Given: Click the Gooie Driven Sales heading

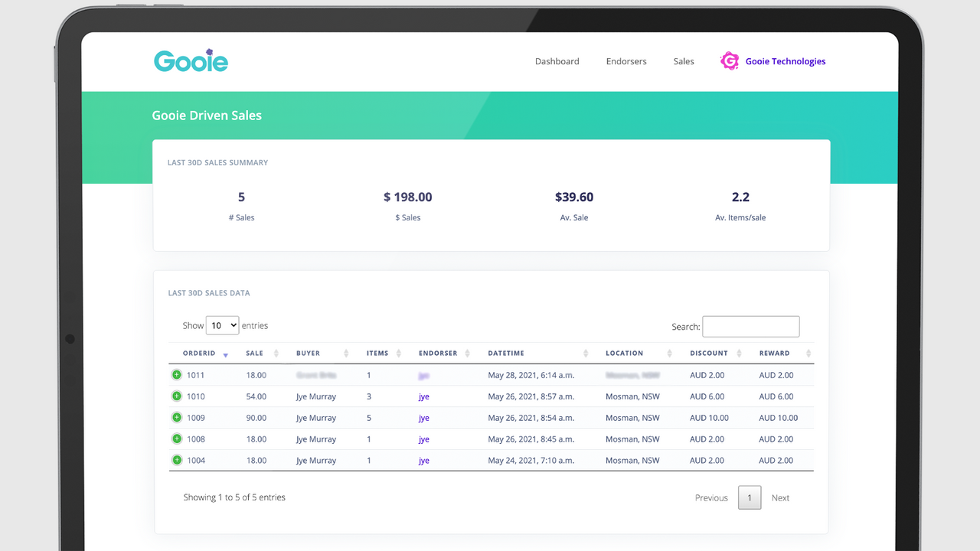Looking at the screenshot, I should (x=207, y=116).
